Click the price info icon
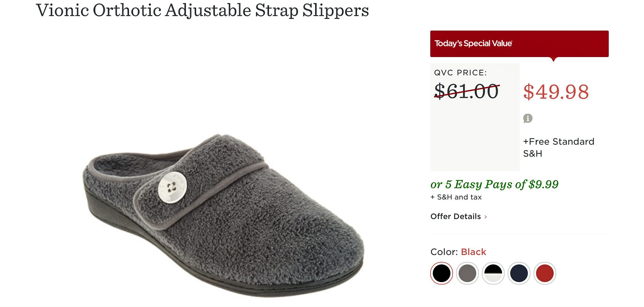 point(528,119)
